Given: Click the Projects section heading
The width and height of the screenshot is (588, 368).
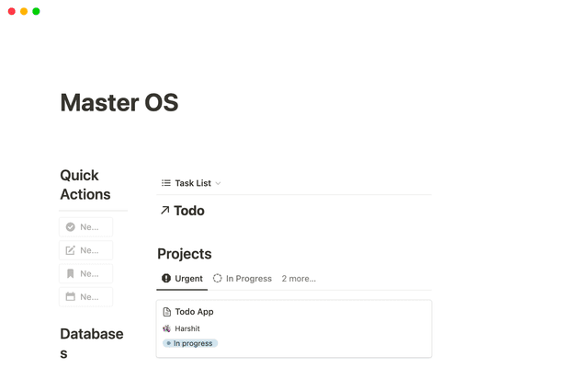Looking at the screenshot, I should pyautogui.click(x=185, y=254).
